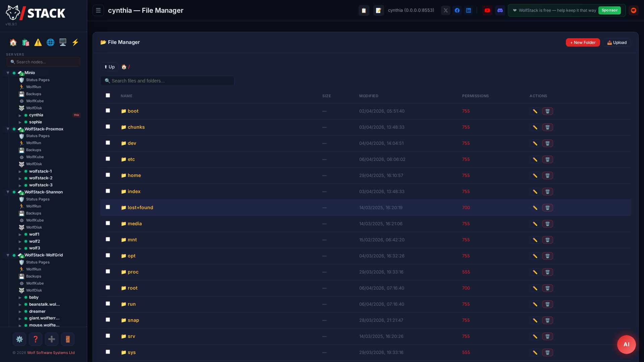Go to root via home breadcrumb icon
Screen dimensions: 644x362
pos(124,67)
